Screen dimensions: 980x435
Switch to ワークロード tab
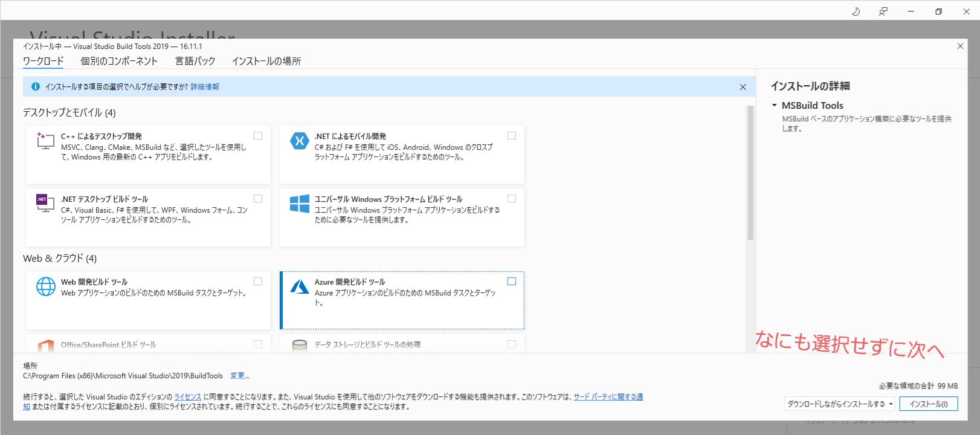click(43, 61)
